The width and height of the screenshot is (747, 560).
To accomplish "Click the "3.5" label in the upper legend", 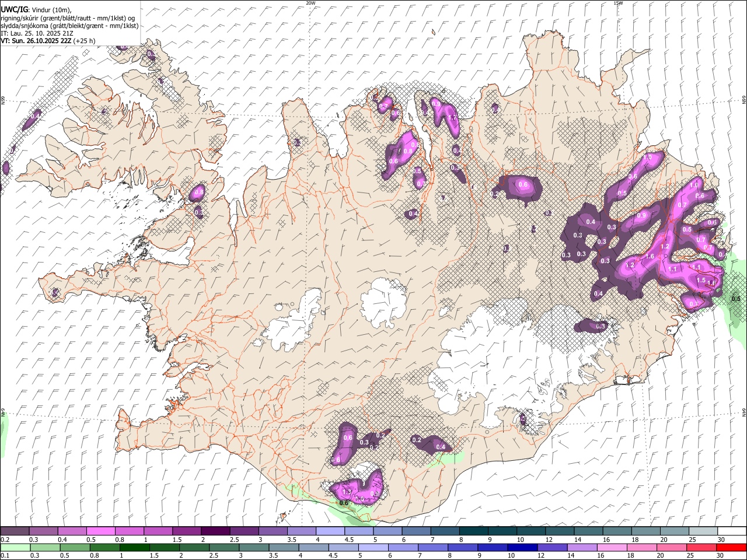I will pyautogui.click(x=292, y=540).
